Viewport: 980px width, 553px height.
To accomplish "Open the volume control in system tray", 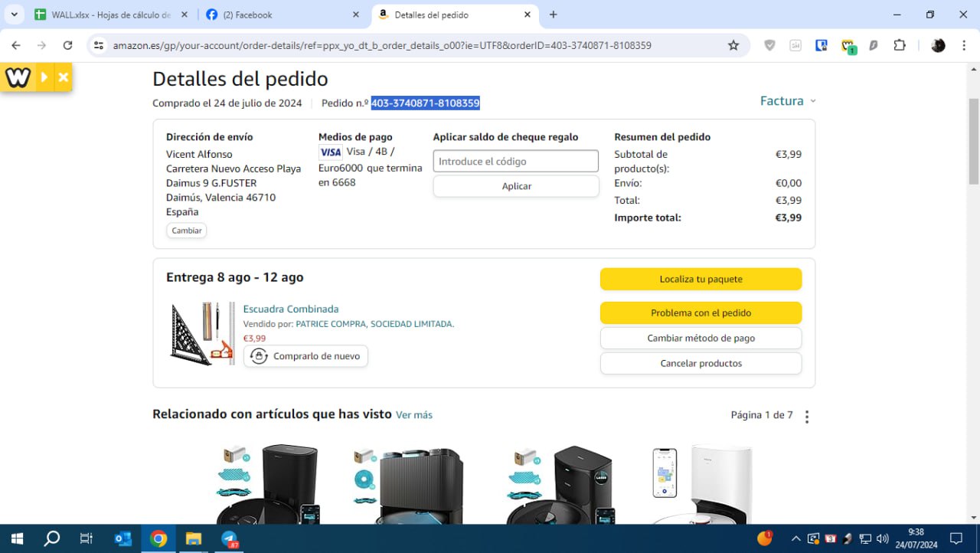I will click(883, 538).
